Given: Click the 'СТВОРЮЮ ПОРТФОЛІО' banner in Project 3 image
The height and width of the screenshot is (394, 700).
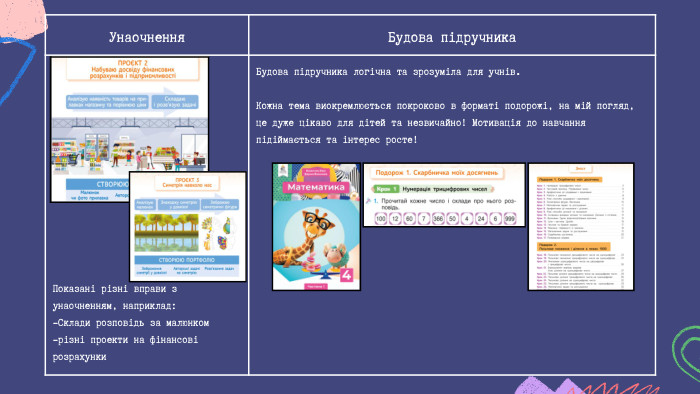Looking at the screenshot, I should click(x=187, y=260).
